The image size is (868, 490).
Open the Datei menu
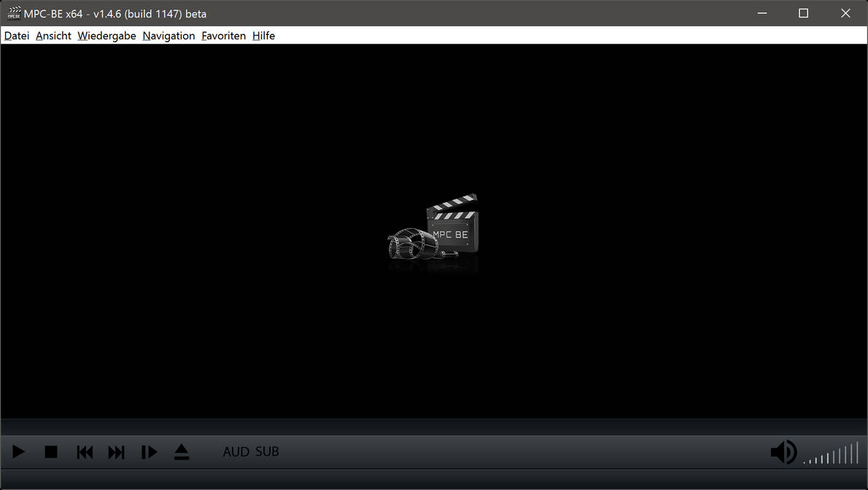16,35
